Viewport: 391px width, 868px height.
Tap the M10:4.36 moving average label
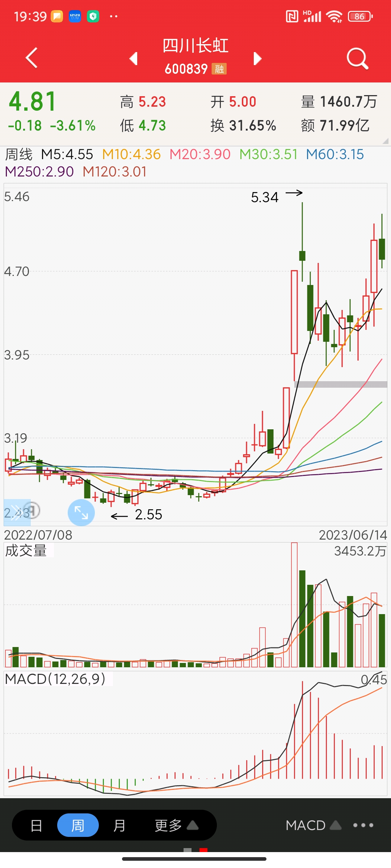click(x=131, y=154)
